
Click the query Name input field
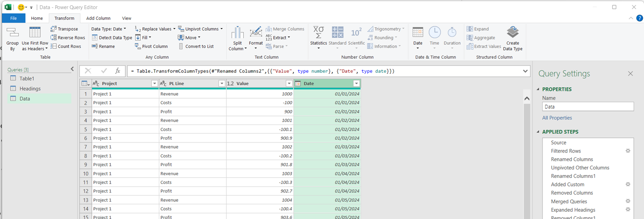588,107
